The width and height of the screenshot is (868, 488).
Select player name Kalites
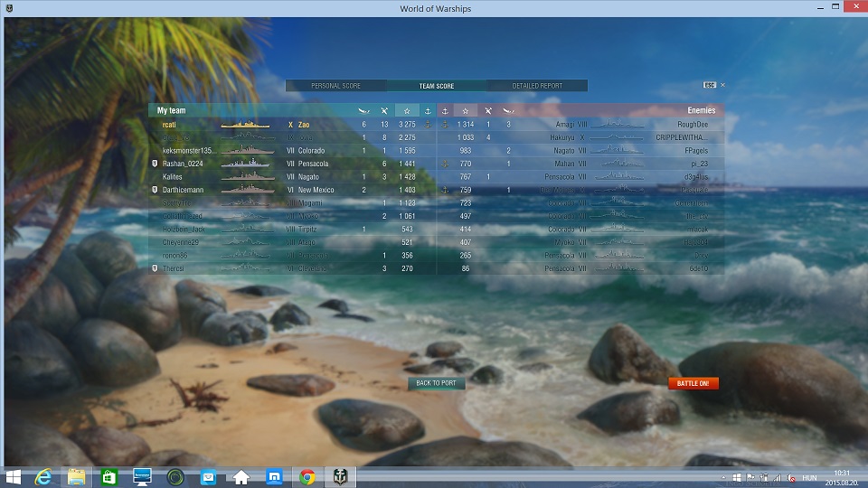coord(172,176)
